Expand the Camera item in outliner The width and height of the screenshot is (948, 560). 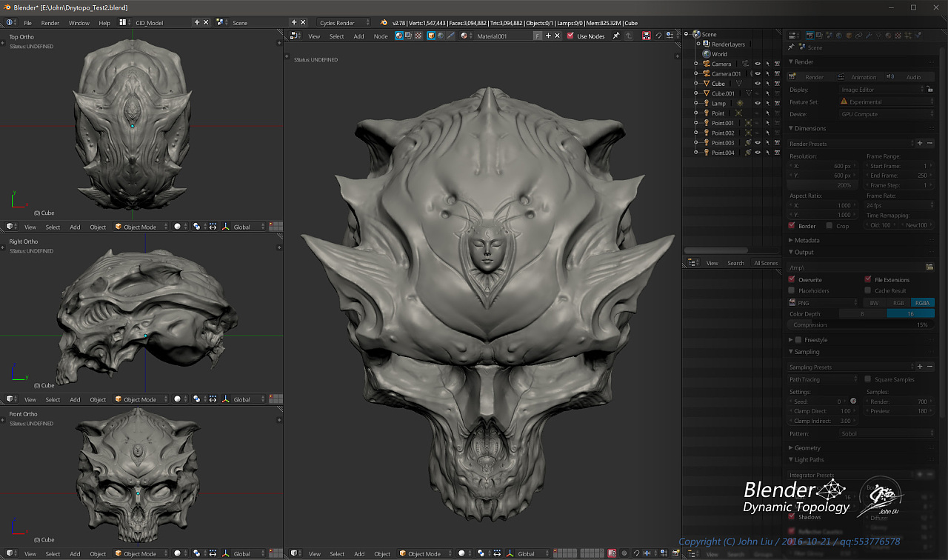[x=696, y=64]
